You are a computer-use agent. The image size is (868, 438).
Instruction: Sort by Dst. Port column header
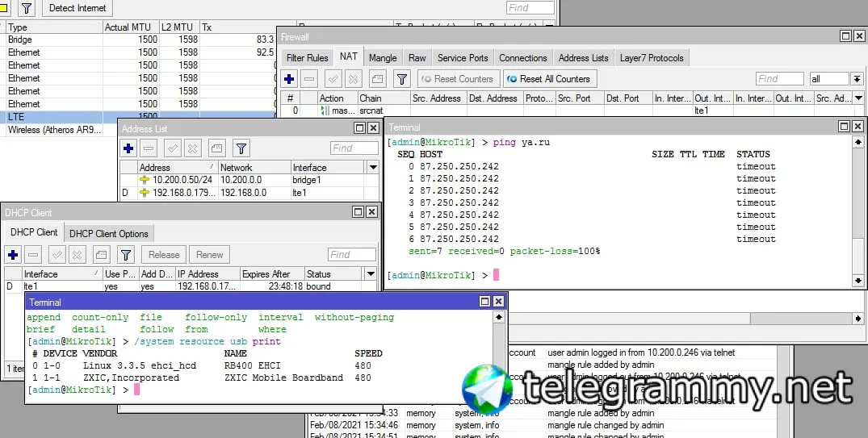click(627, 98)
